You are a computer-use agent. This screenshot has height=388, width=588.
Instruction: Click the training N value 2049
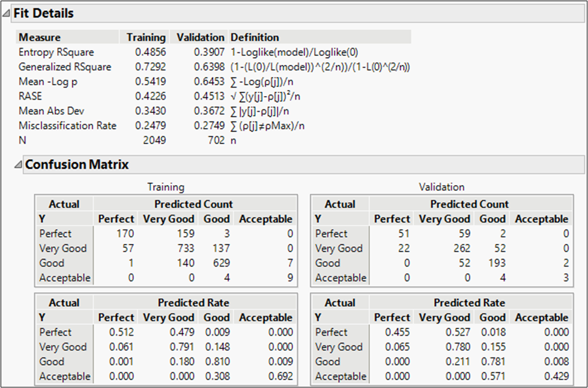155,141
